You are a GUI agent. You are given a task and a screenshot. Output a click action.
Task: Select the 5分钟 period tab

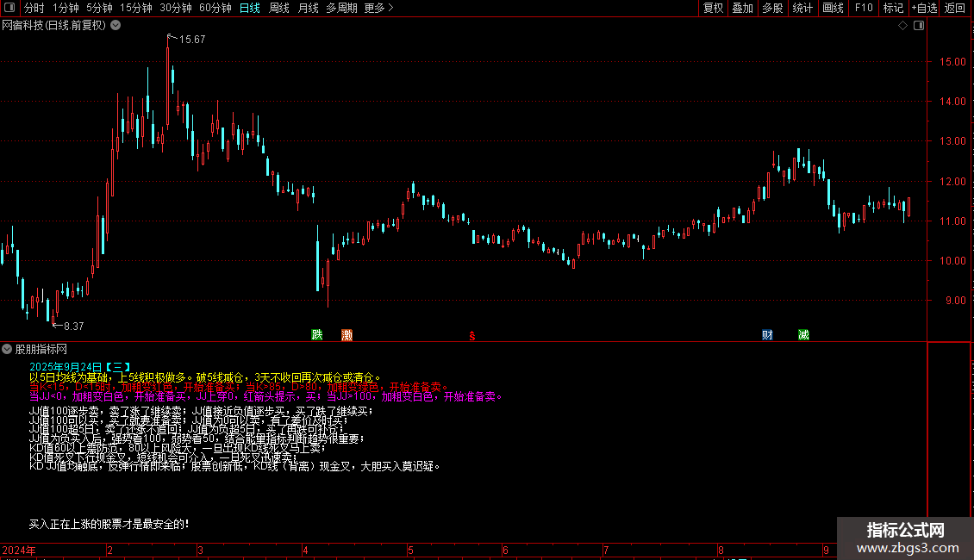(99, 8)
